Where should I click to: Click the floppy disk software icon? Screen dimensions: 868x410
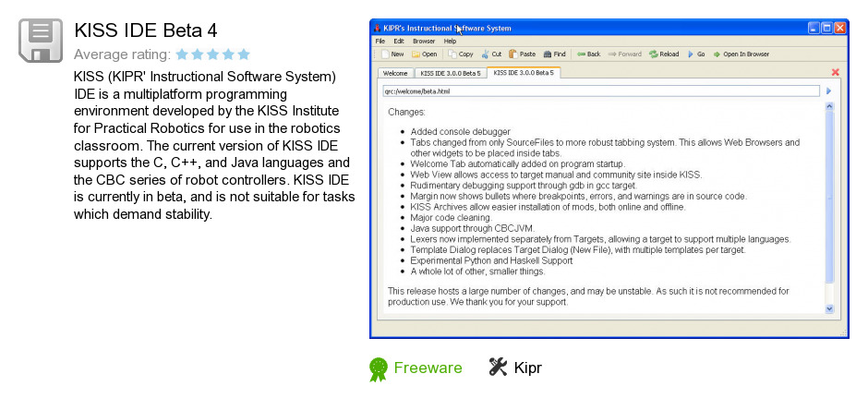pyautogui.click(x=41, y=41)
